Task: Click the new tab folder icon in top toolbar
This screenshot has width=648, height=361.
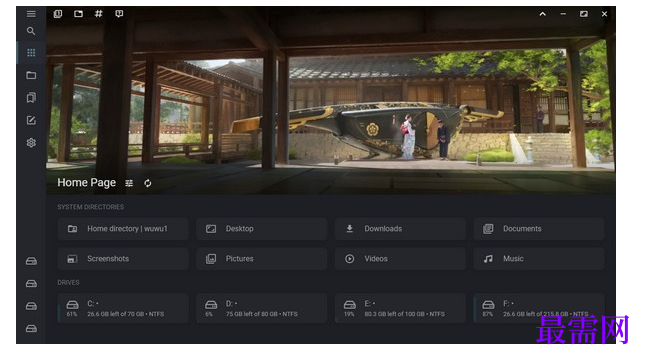Action: (78, 14)
